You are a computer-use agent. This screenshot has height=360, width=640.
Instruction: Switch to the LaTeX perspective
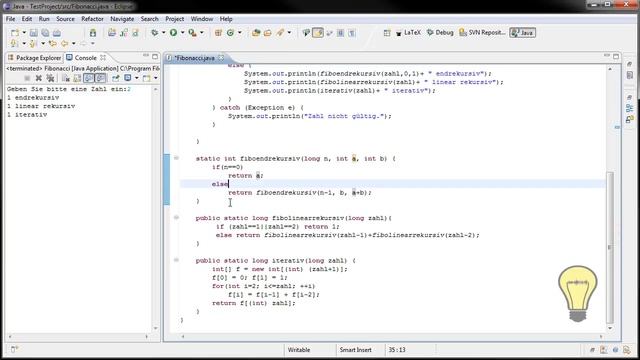click(x=408, y=33)
